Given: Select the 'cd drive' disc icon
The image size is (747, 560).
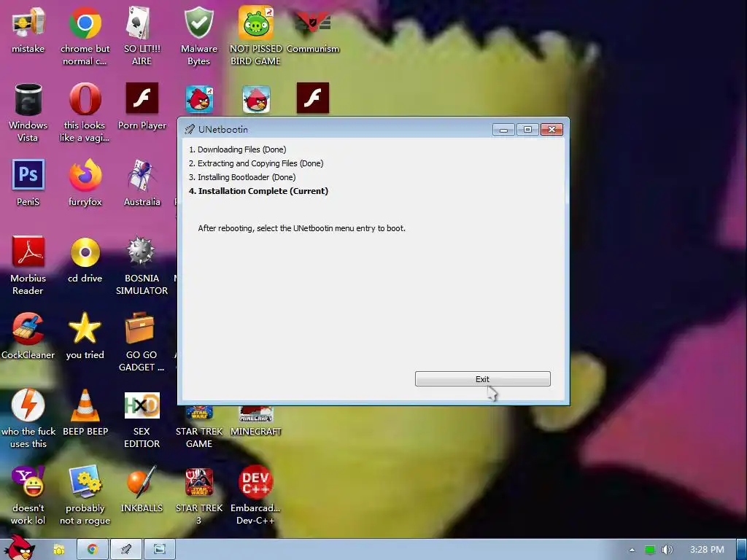Looking at the screenshot, I should pyautogui.click(x=85, y=260).
